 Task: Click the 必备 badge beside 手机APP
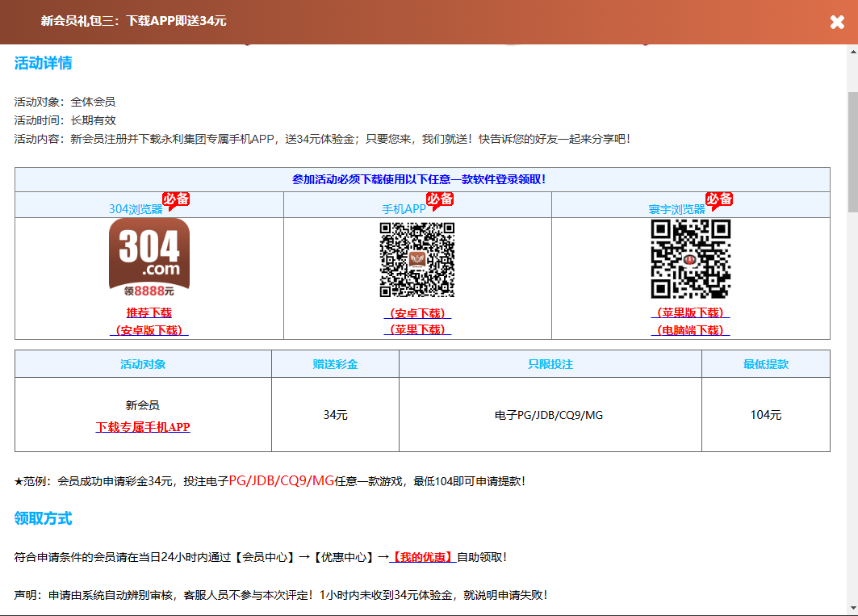(440, 199)
